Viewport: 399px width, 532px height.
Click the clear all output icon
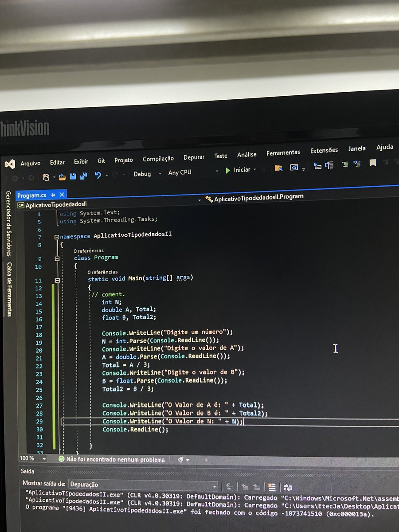pyautogui.click(x=272, y=487)
